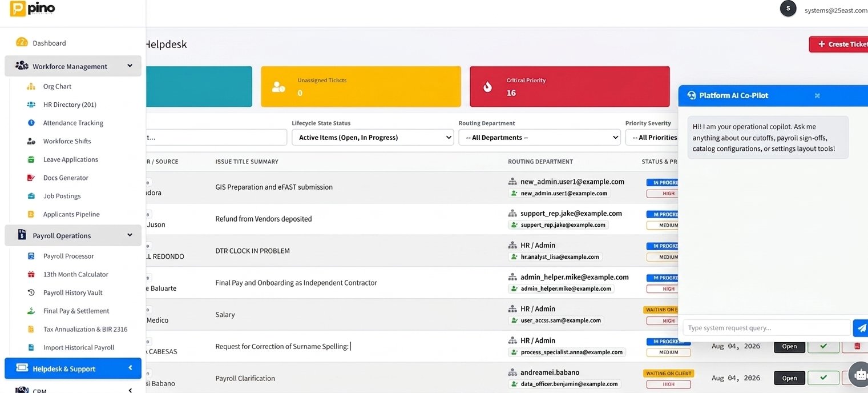Select the Attendance Tracking clock icon
This screenshot has width=868, height=393.
[31, 123]
